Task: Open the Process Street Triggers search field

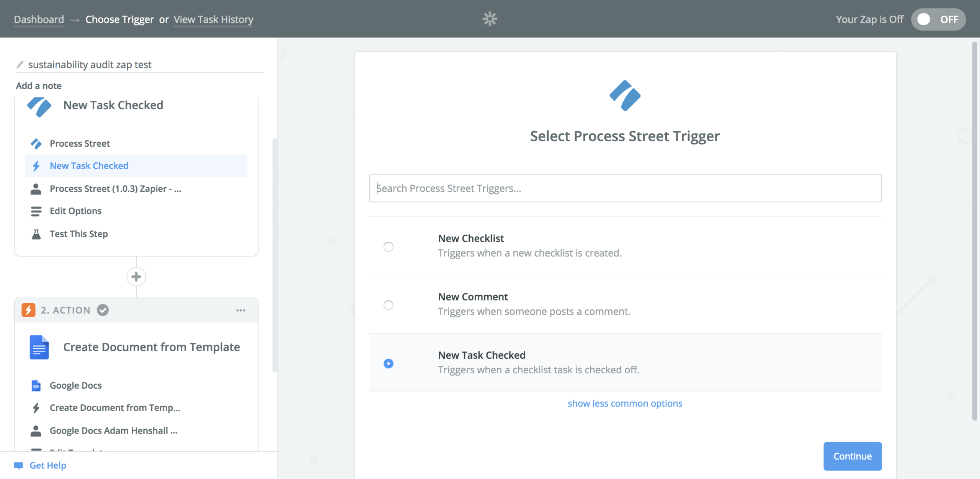Action: click(x=624, y=188)
